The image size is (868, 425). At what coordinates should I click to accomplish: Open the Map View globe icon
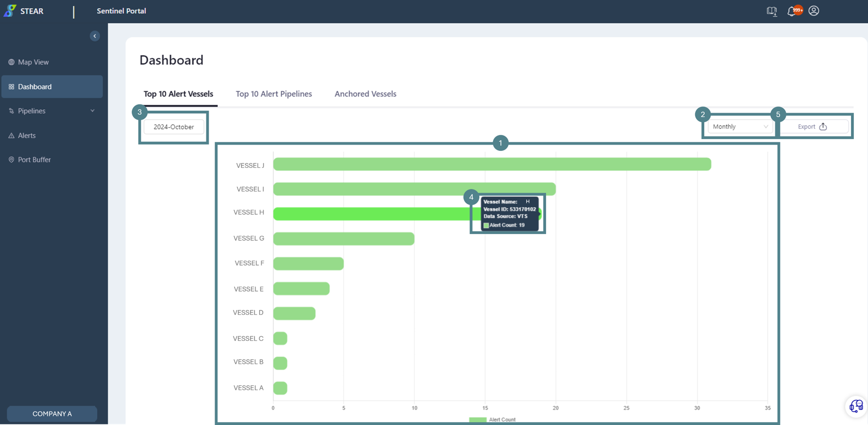[x=11, y=62]
